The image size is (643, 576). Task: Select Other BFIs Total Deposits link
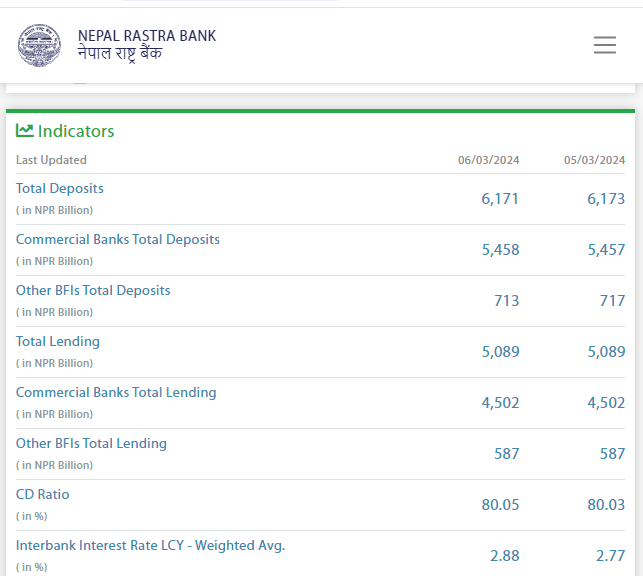(x=93, y=290)
